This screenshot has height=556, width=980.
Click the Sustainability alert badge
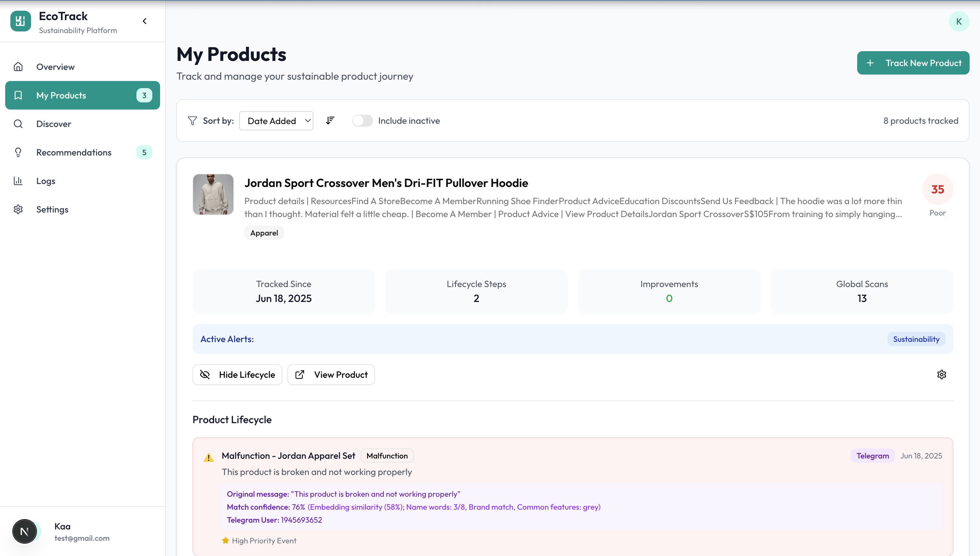pyautogui.click(x=916, y=339)
